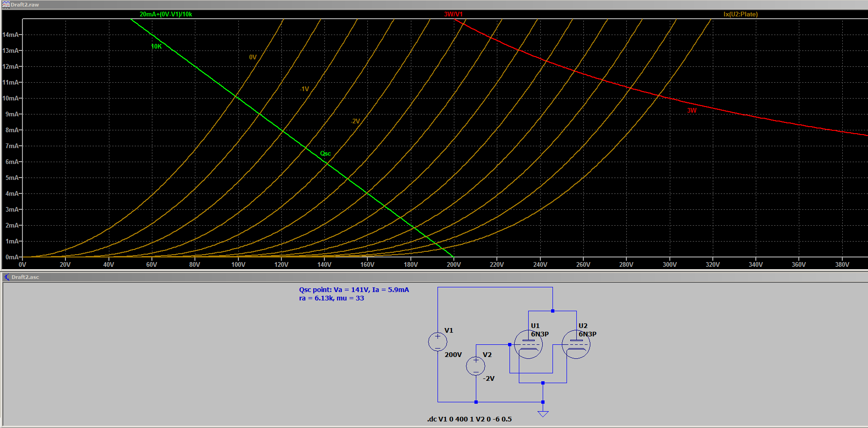This screenshot has height=428, width=868.
Task: Click the -2V value of V2
Action: [x=488, y=378]
